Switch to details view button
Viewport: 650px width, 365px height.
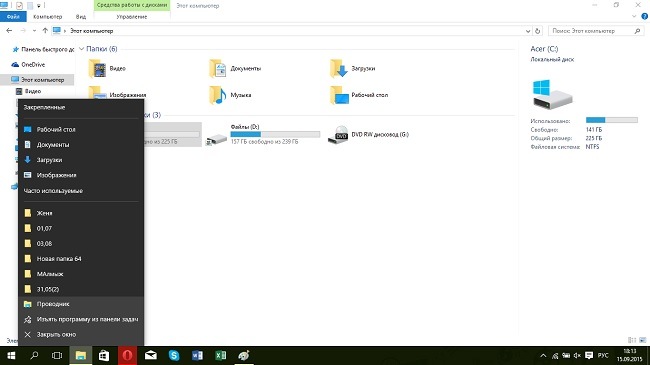(632, 340)
